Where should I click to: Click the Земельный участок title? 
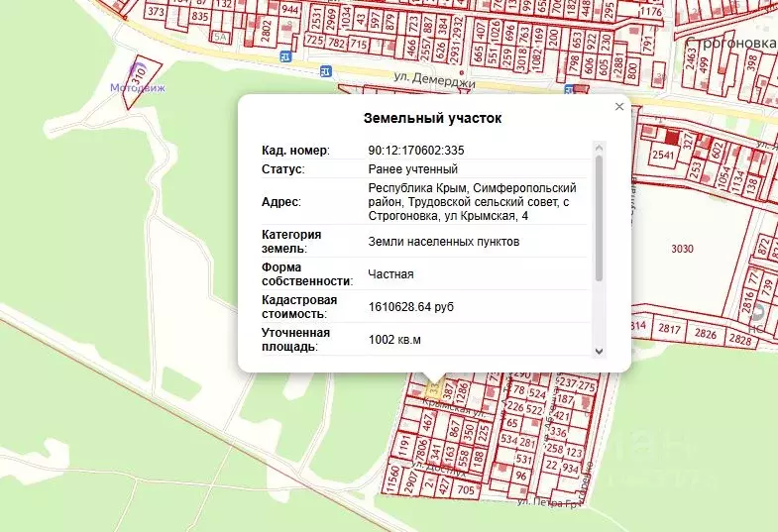pyautogui.click(x=432, y=118)
